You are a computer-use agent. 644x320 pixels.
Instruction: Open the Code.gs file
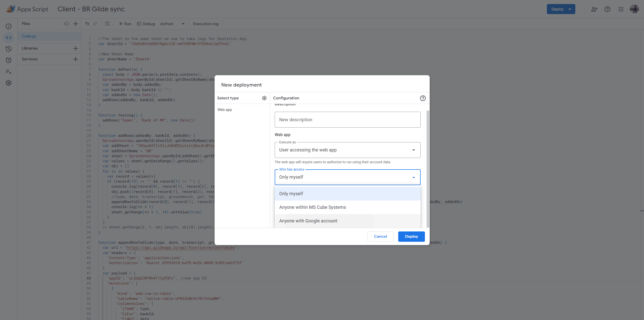tap(49, 36)
